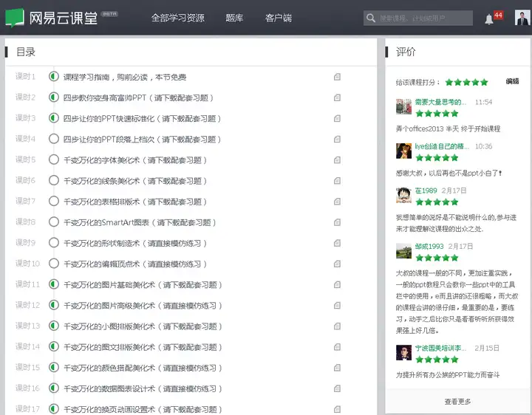Click document icon for 课时5 row
This screenshot has height=415, width=532.
[337, 160]
